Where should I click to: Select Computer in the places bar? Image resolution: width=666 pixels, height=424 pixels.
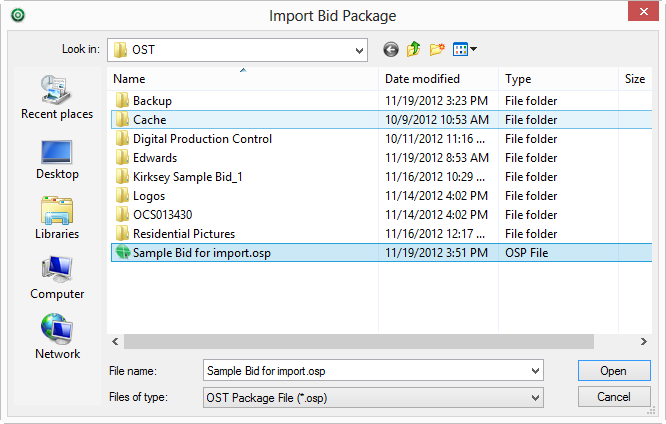[57, 278]
